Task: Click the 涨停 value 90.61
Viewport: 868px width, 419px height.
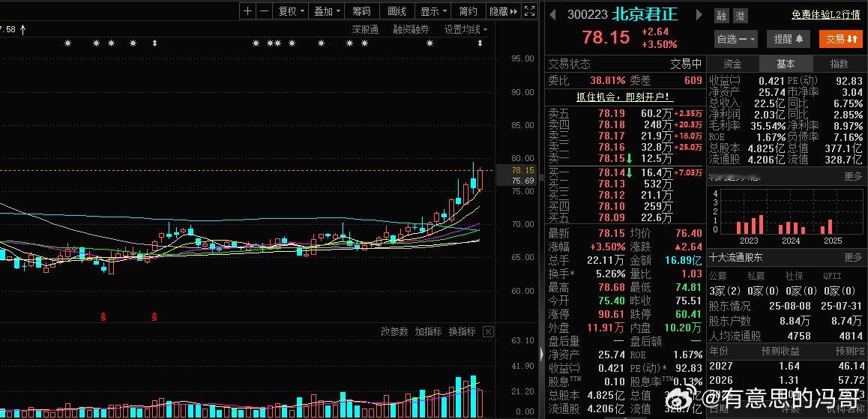Action: pos(612,314)
